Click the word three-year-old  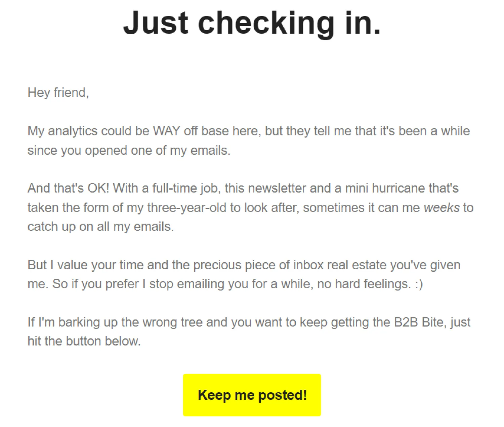pyautogui.click(x=186, y=207)
